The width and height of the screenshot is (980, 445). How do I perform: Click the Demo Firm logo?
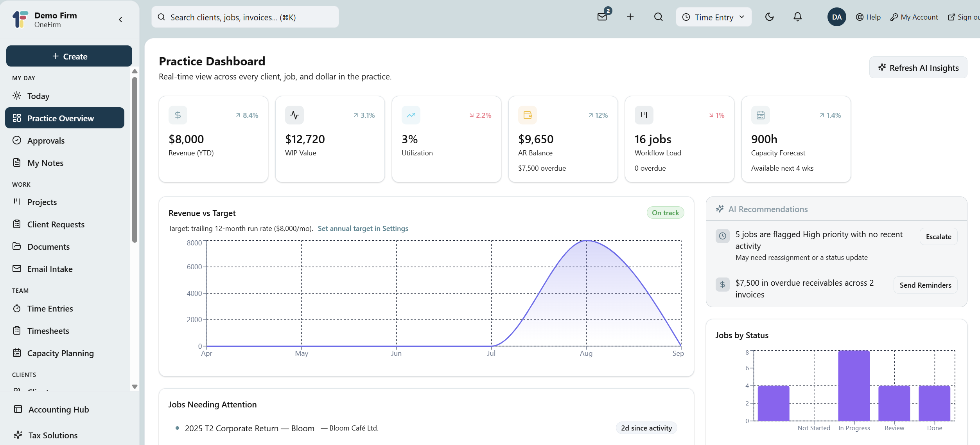(x=20, y=19)
